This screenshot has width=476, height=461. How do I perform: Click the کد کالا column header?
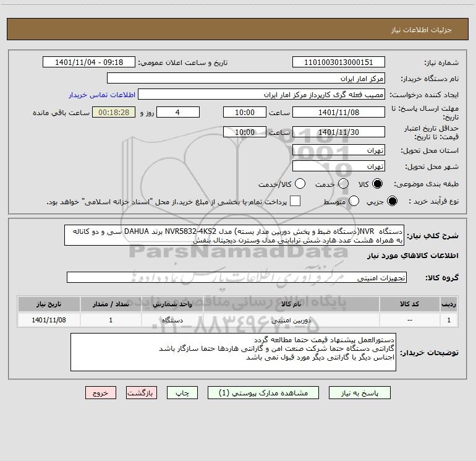[409, 304]
